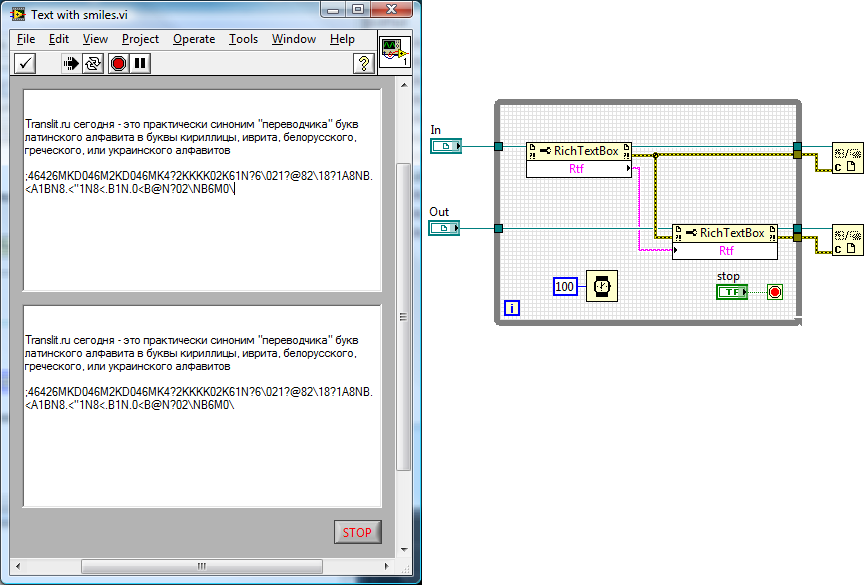Click the loop iteration terminal 'i'
Screen dimensions: 865x585
pyautogui.click(x=512, y=308)
